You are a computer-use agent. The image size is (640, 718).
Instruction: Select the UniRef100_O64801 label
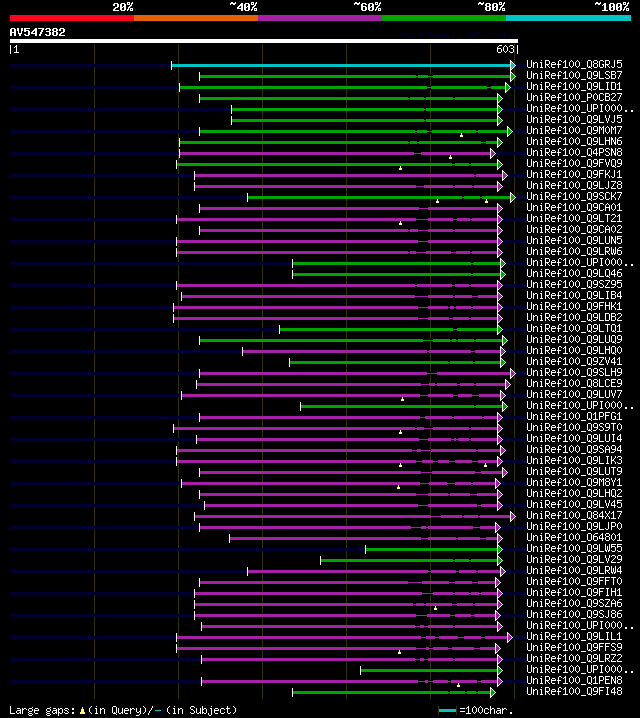[x=574, y=537]
